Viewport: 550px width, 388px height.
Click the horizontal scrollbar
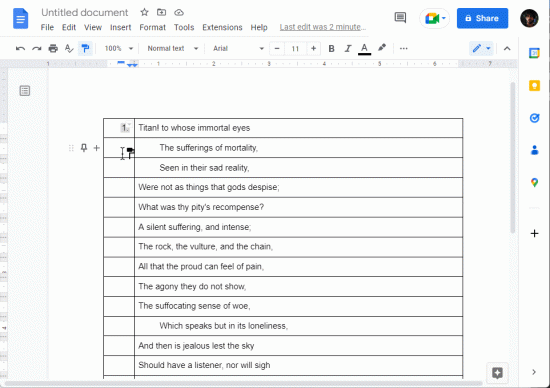(x=244, y=383)
